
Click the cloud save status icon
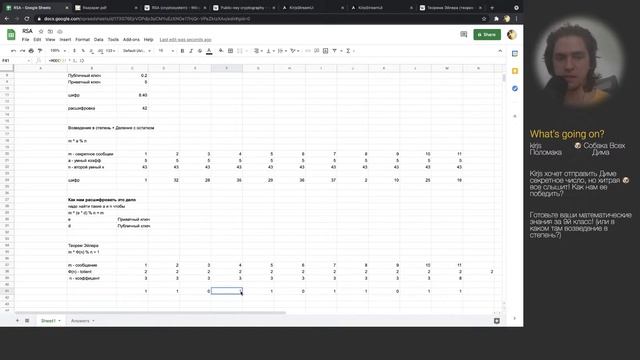coord(60,31)
